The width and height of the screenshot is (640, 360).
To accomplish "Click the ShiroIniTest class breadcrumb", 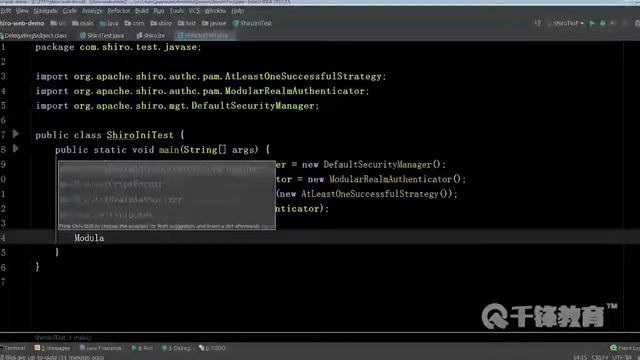I will click(252, 23).
